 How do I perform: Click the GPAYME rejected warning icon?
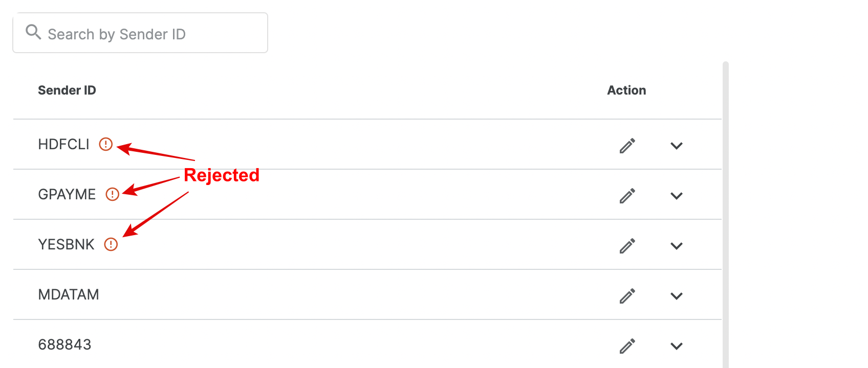(112, 194)
